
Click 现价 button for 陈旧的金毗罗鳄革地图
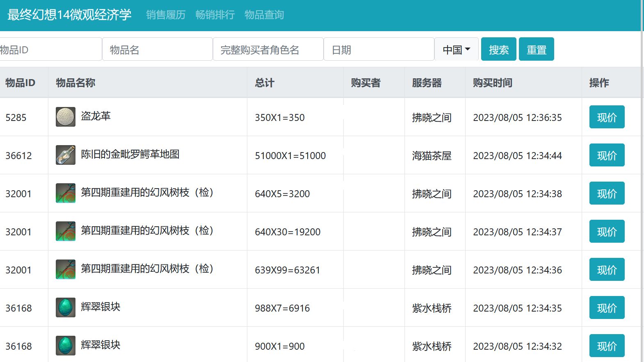click(607, 155)
